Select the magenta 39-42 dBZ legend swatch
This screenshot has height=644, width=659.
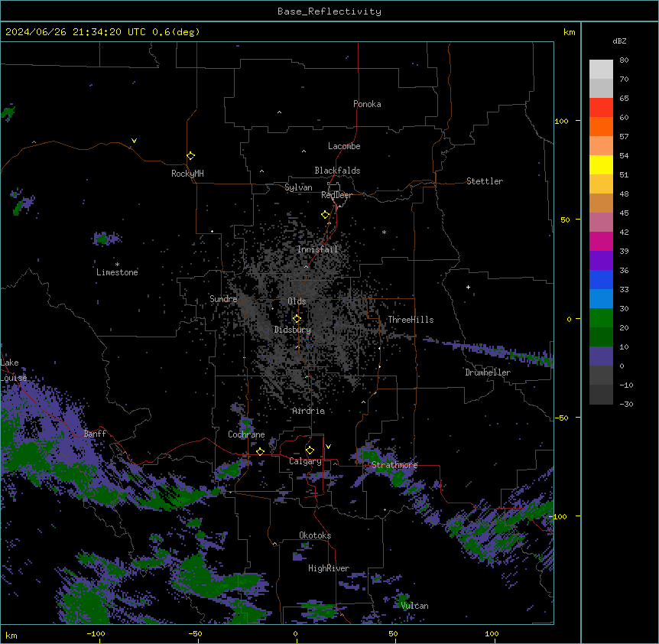(601, 241)
